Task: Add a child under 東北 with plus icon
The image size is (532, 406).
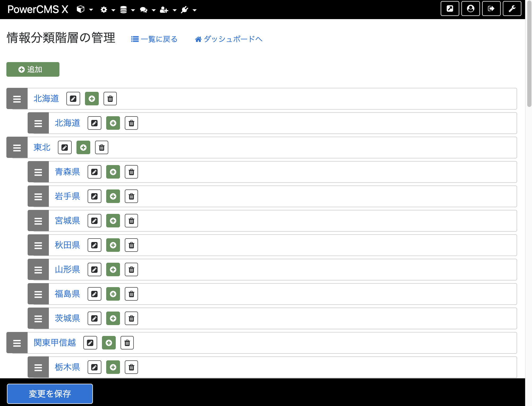Action: tap(83, 148)
